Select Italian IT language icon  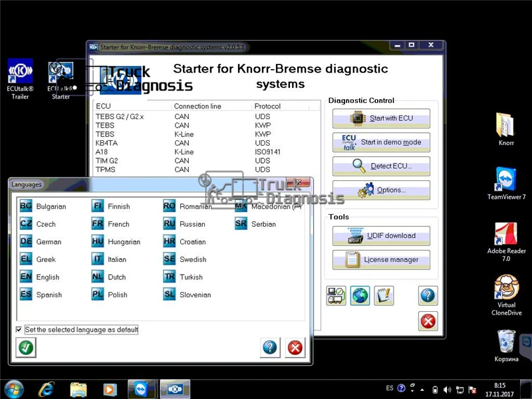pos(98,259)
